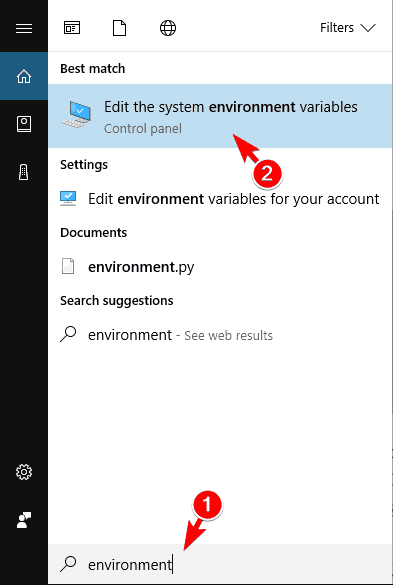
Task: Open Edit the system environment variables
Action: click(x=220, y=116)
